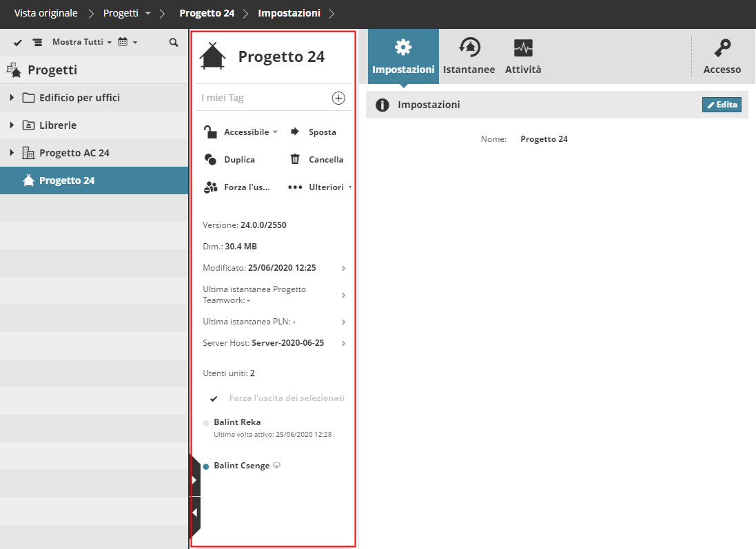Expand the Modificato details chevron
Viewport: 756px width, 549px height.
pyautogui.click(x=343, y=268)
